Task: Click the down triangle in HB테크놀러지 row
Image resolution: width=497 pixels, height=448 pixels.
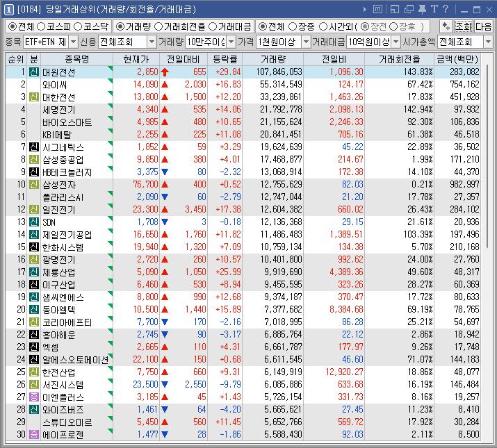Action: pos(165,172)
